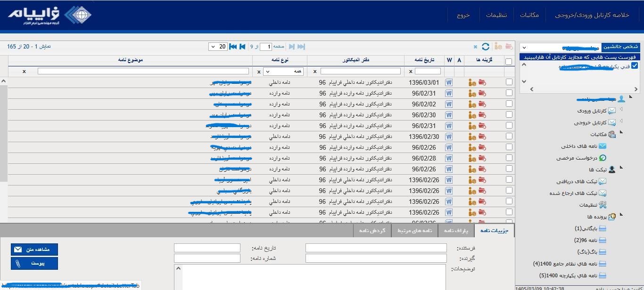644x290 pixels.
Task: Open تنظیمات top menu
Action: coord(496,15)
